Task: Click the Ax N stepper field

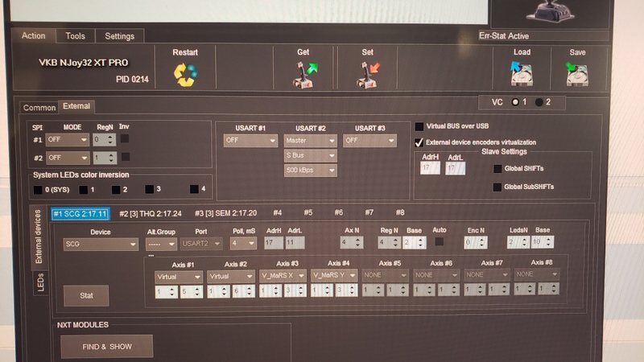Action: [352, 243]
